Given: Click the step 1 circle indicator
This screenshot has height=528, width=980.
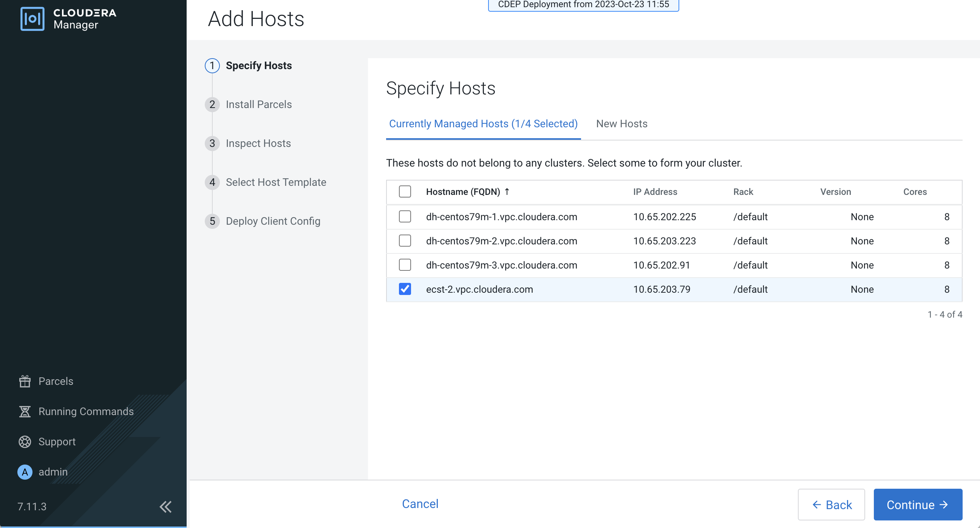Looking at the screenshot, I should 212,66.
